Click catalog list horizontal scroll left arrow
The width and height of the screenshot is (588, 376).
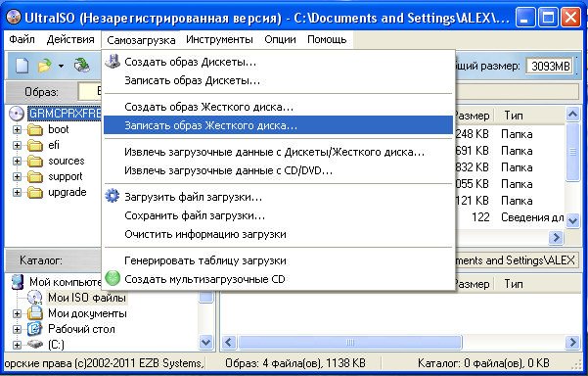pos(228,343)
